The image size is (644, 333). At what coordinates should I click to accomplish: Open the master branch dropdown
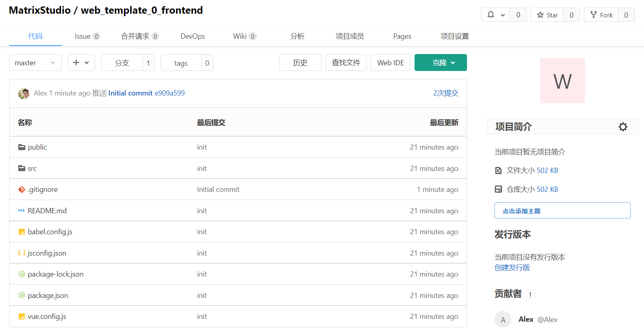point(35,62)
